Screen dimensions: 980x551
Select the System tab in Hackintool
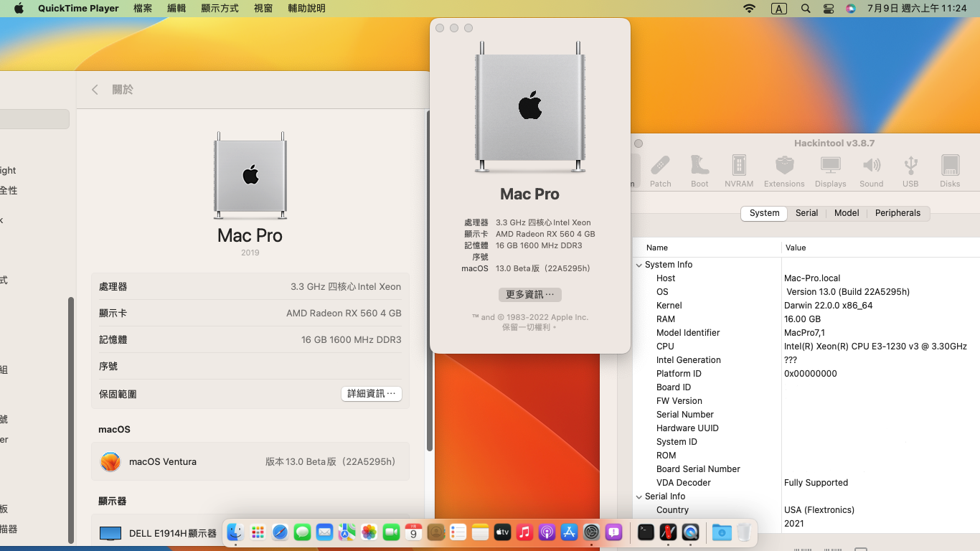pos(764,213)
